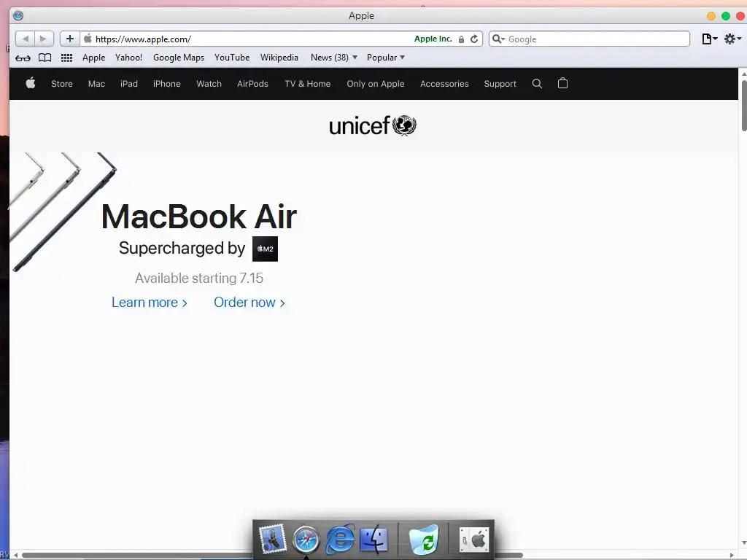The height and width of the screenshot is (560, 747).
Task: Open the shopping bag icon
Action: tap(562, 83)
